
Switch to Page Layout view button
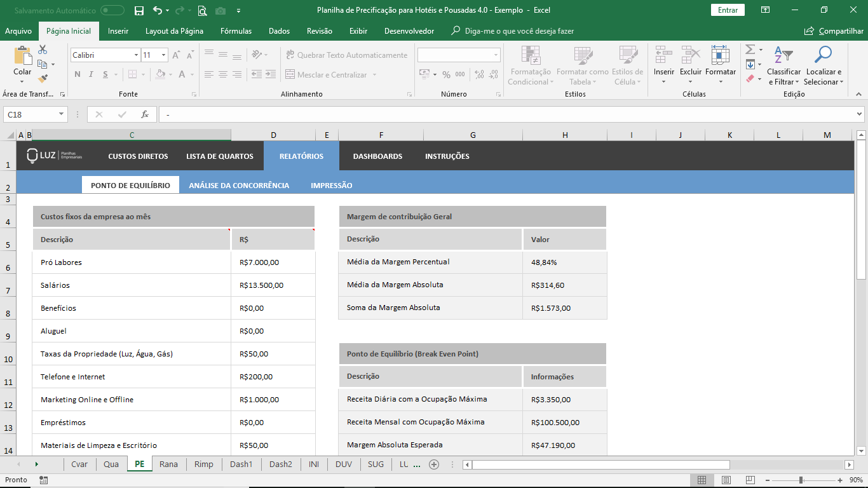click(726, 480)
